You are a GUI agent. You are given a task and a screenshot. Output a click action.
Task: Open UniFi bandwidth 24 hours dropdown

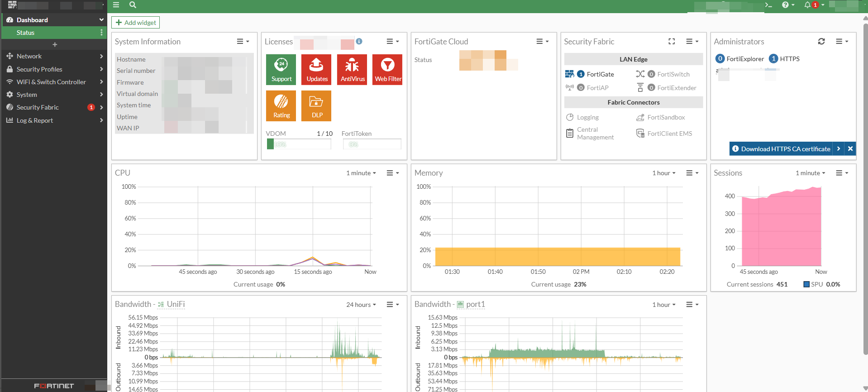(x=361, y=305)
